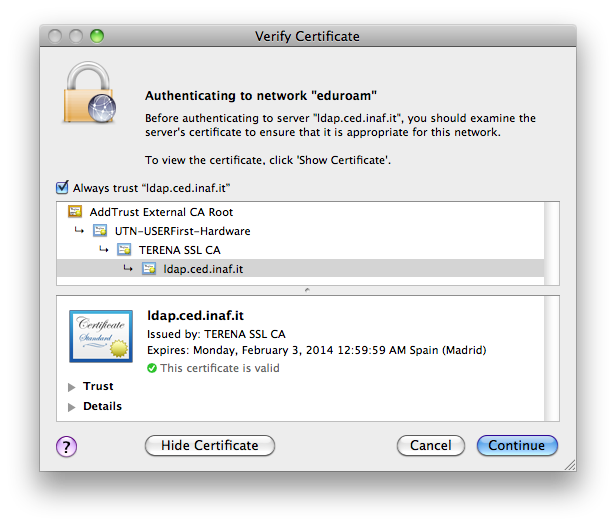Expand the Details disclosure triangle
Viewport: 616px width, 526px height.
(x=72, y=407)
